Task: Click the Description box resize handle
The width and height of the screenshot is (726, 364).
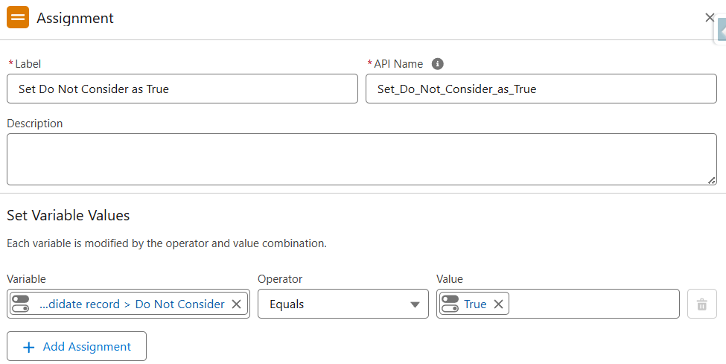Action: coord(712,181)
